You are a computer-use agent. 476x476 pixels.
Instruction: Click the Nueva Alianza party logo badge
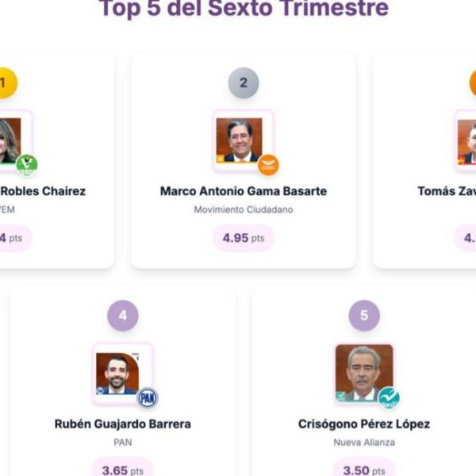(x=389, y=397)
